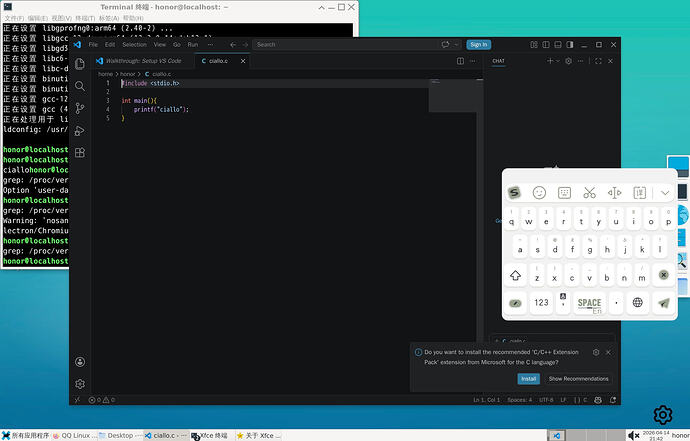Click Install on the extension notification
Image resolution: width=690 pixels, height=441 pixels.
[529, 379]
